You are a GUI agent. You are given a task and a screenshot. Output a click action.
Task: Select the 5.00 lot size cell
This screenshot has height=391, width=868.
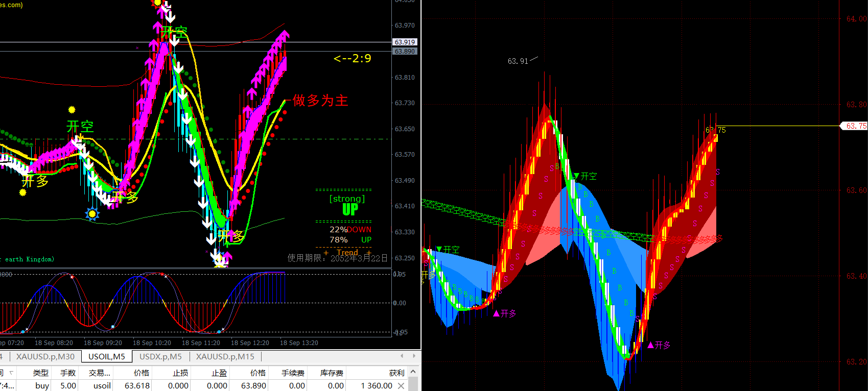point(68,385)
